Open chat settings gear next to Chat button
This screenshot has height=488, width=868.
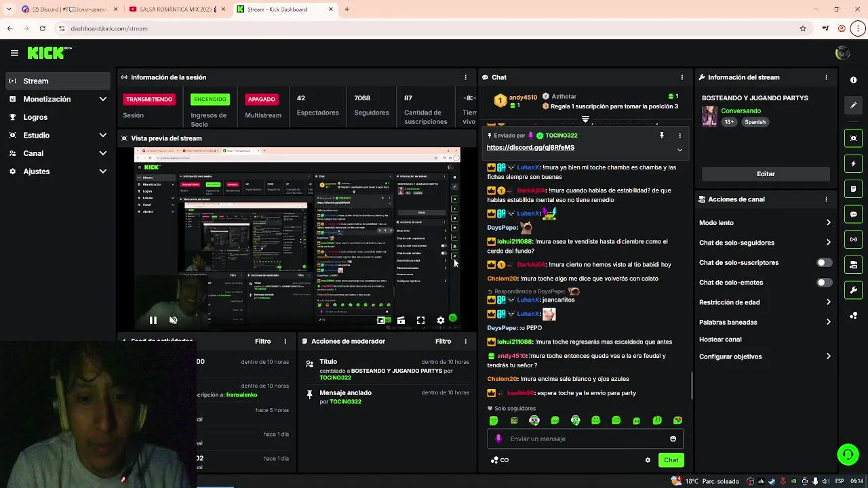(648, 460)
